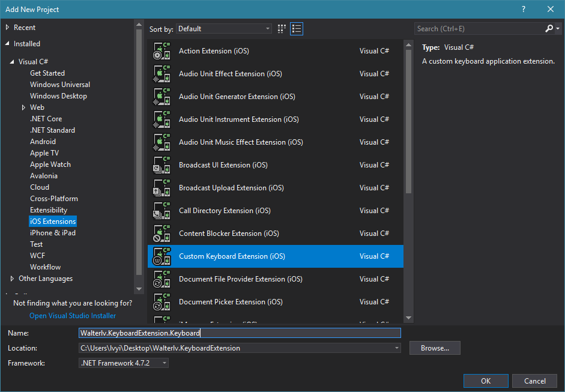565x392 pixels.
Task: Select "Document Picker Extension (iOS)" template name
Action: [231, 302]
